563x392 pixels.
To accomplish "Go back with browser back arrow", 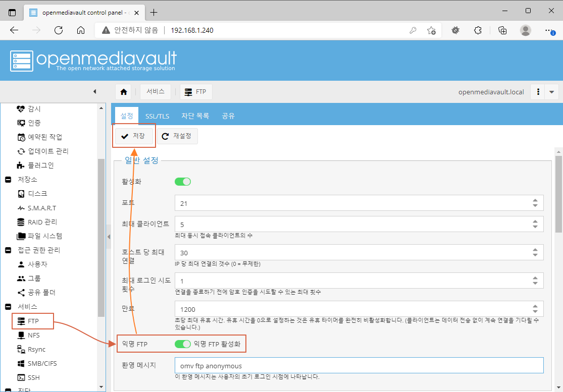I will tap(14, 30).
